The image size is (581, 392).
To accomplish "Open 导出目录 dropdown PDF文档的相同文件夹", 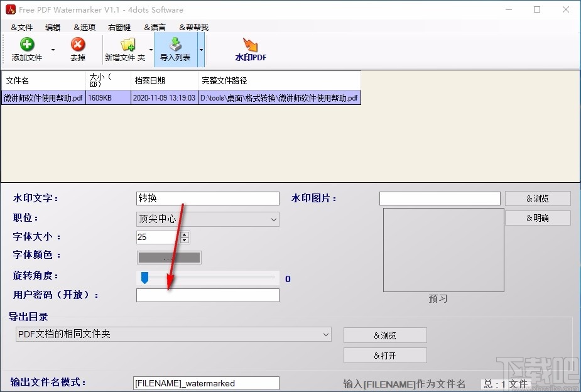I will [x=173, y=334].
